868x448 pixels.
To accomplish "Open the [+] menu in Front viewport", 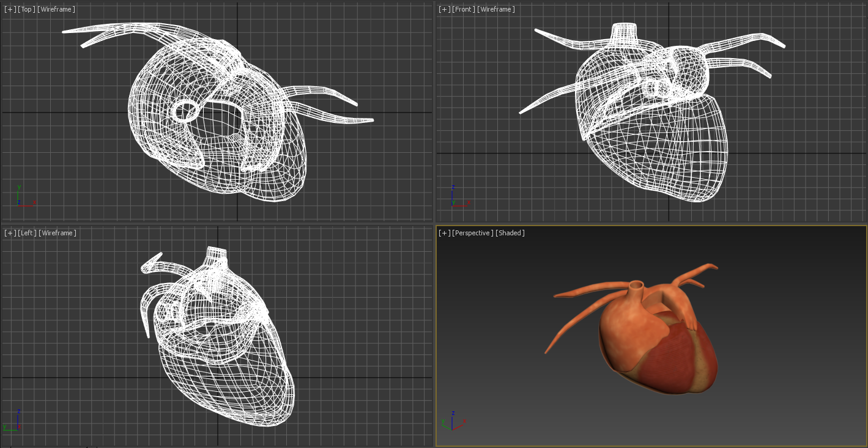I will pos(445,9).
